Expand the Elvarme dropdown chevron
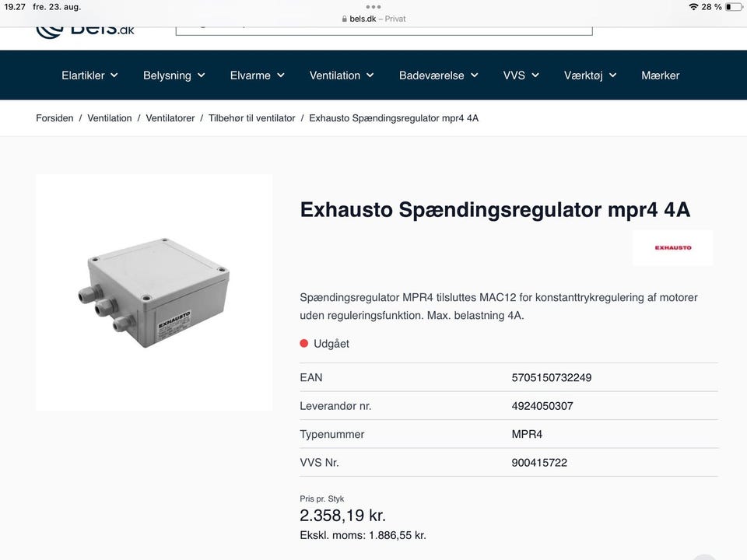 (x=281, y=75)
